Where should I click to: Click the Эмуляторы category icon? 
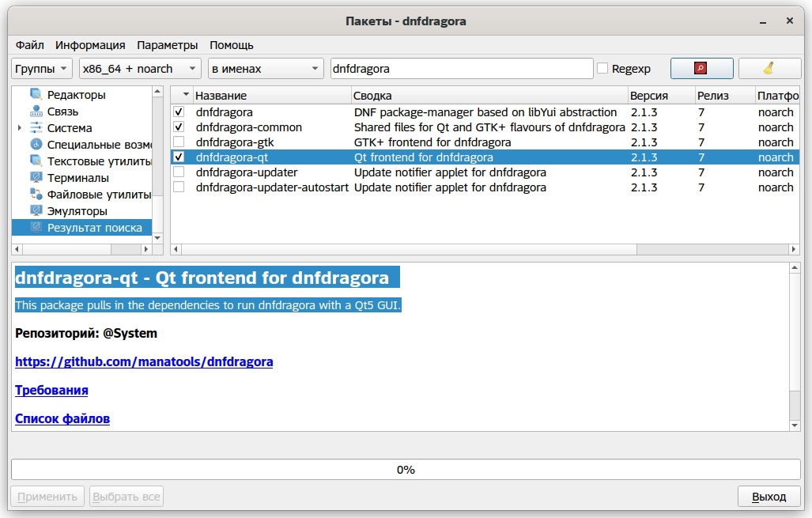(x=36, y=210)
